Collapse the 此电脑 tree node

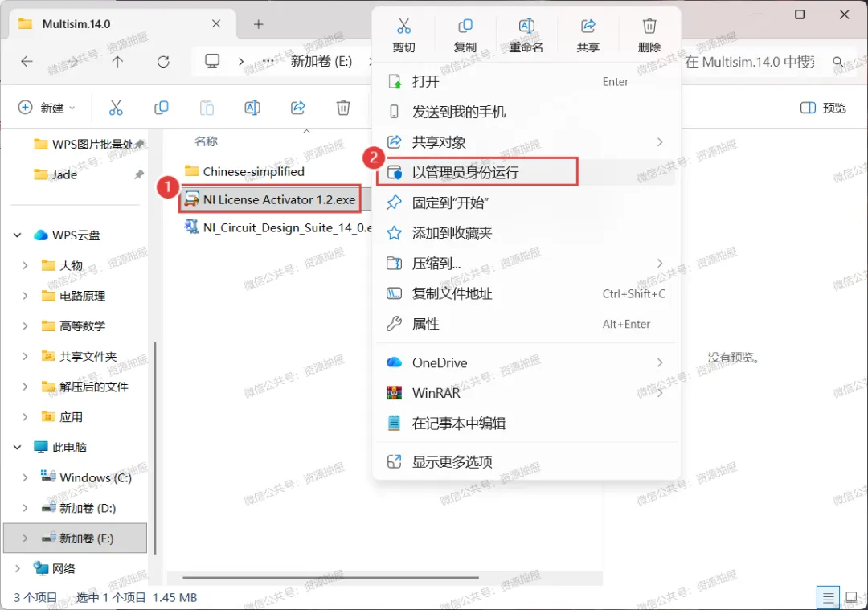[17, 448]
